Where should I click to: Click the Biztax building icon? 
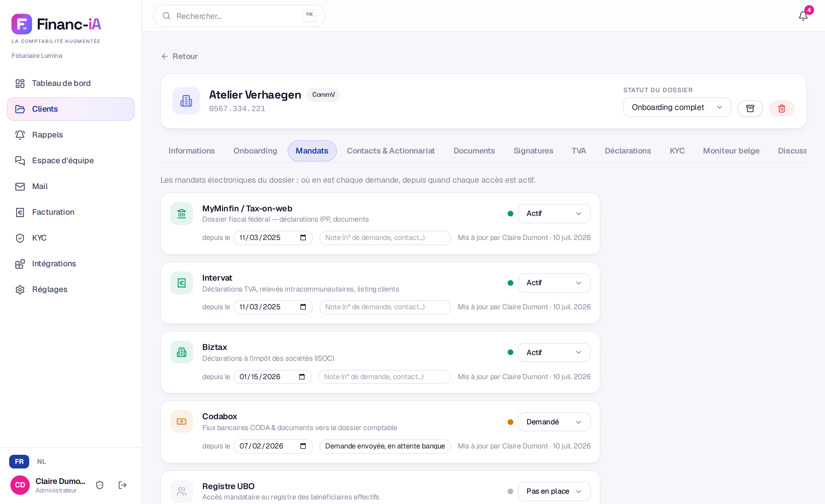182,353
